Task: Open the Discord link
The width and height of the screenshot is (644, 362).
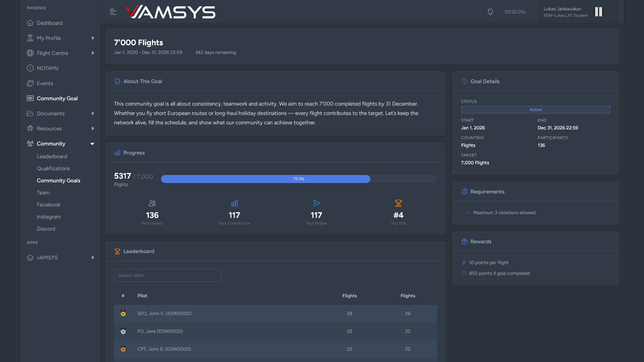Action: click(46, 229)
